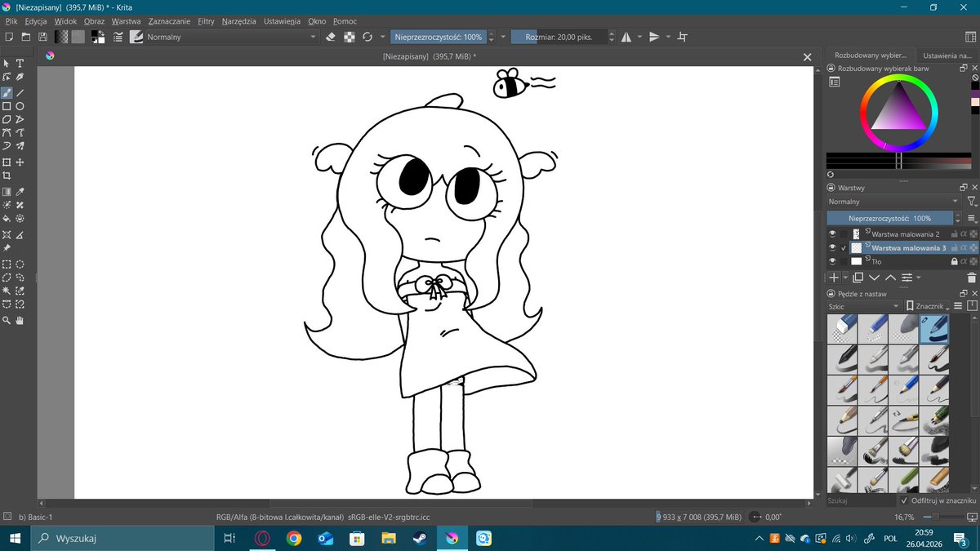Create a new document from the toolbar

8,37
